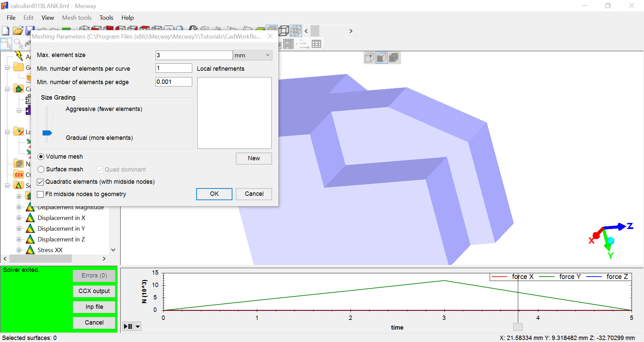Image resolution: width=644 pixels, height=342 pixels.
Task: Click the table view icon in toolbar
Action: click(x=316, y=44)
